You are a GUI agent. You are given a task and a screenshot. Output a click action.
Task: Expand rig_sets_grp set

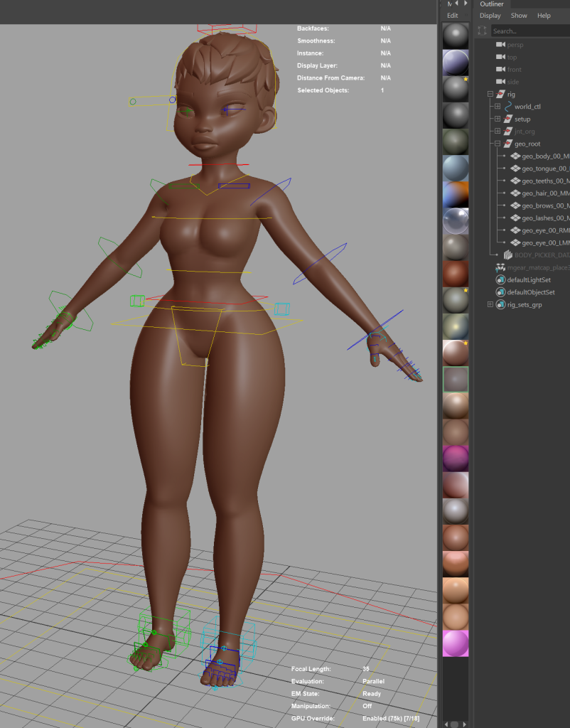click(x=490, y=305)
